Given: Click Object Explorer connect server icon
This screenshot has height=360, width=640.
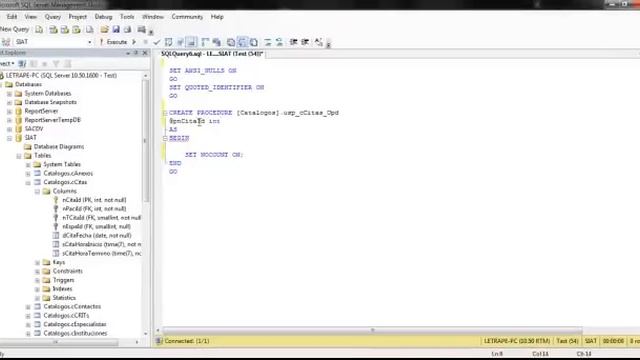Looking at the screenshot, I should coord(22,64).
